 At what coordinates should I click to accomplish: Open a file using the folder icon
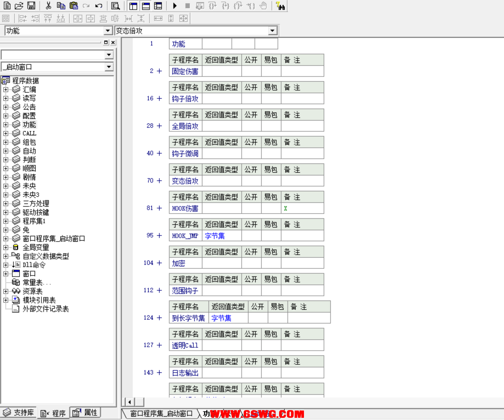coord(19,5)
